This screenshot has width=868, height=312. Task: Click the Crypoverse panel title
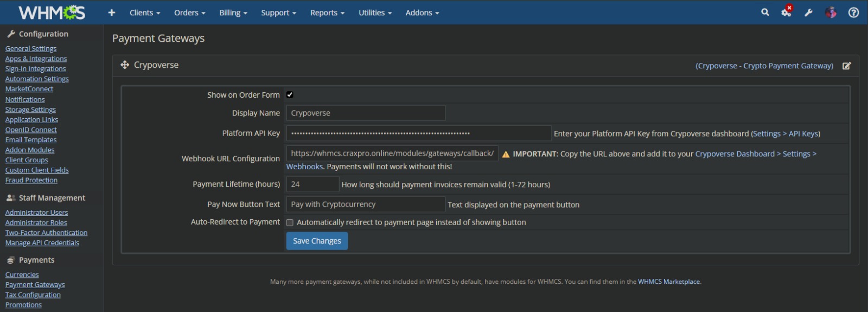[156, 65]
